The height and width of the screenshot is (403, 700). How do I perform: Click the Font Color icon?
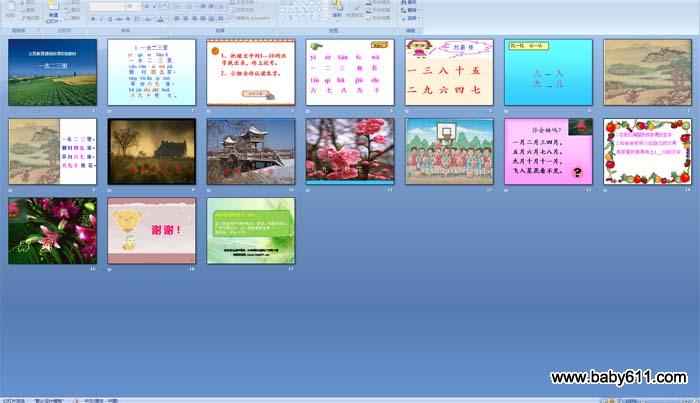tap(160, 19)
